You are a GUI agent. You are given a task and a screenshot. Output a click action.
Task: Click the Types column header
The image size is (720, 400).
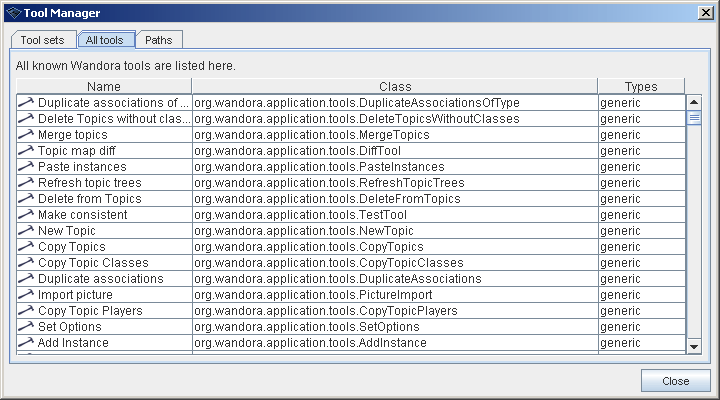tap(641, 87)
